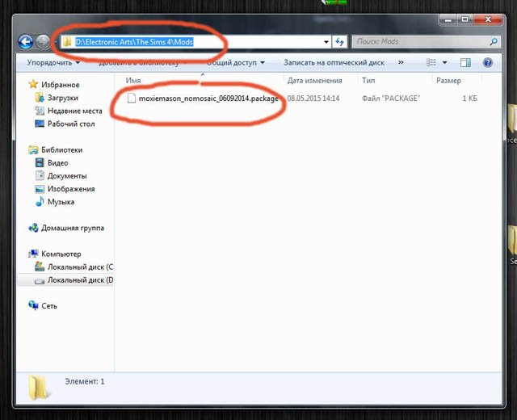
Task: Click the refresh button beside address bar
Action: [x=340, y=41]
